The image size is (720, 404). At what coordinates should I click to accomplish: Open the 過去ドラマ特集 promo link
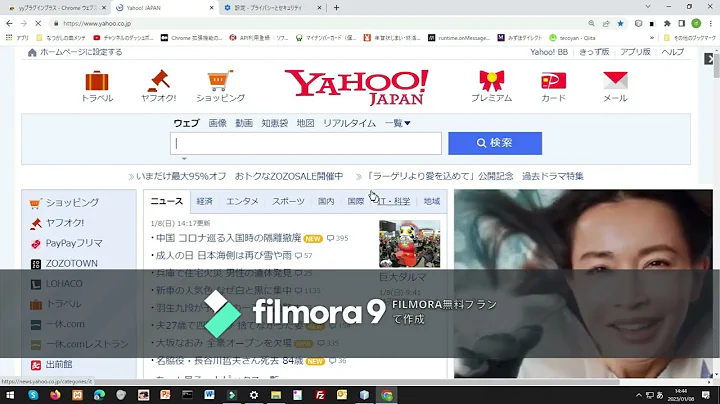click(x=552, y=176)
